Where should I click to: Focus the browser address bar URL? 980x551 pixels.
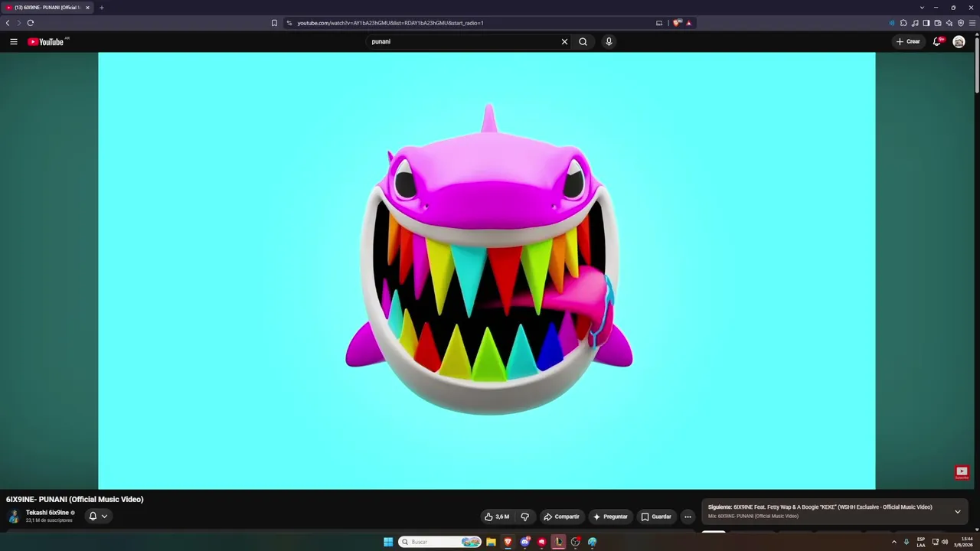pos(390,23)
